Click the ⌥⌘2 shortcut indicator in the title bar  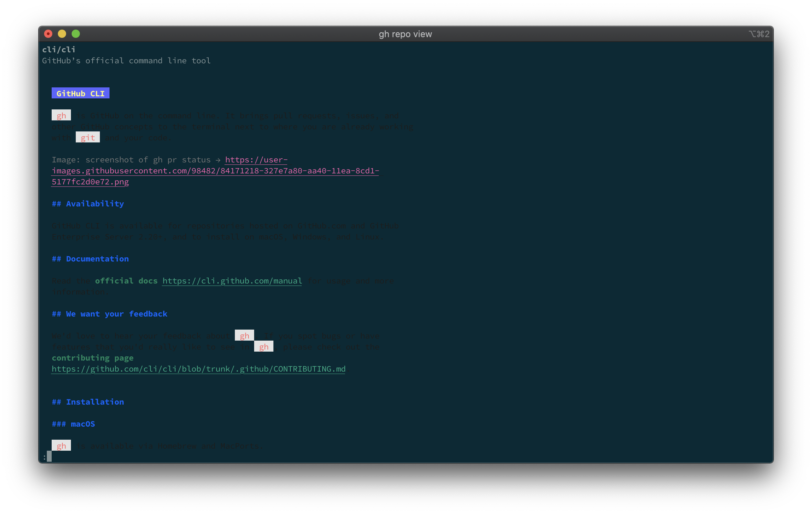point(759,34)
